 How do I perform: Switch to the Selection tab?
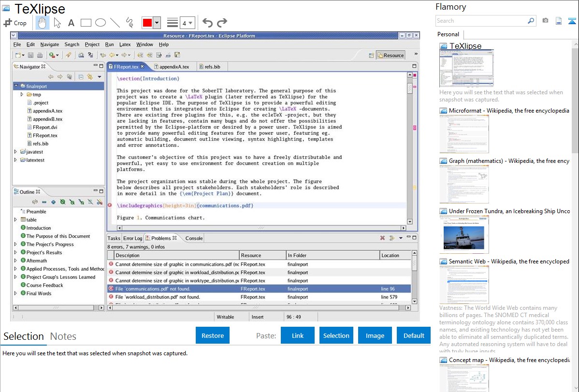tap(24, 336)
